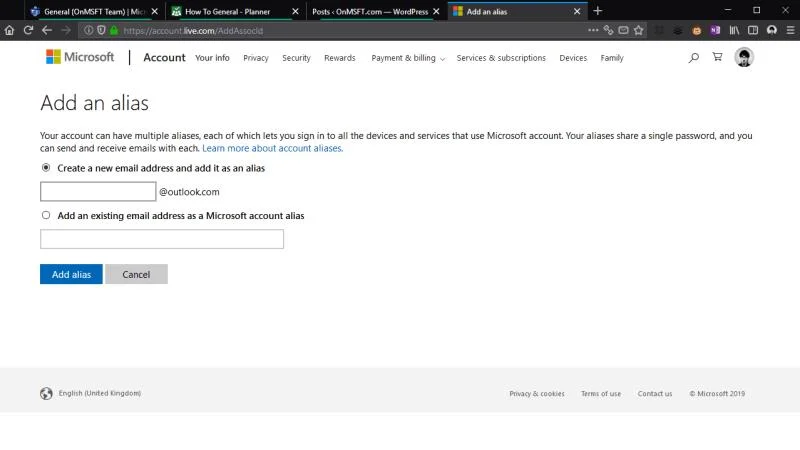The width and height of the screenshot is (800, 450).
Task: Click the globe language icon in footer
Action: pyautogui.click(x=46, y=393)
